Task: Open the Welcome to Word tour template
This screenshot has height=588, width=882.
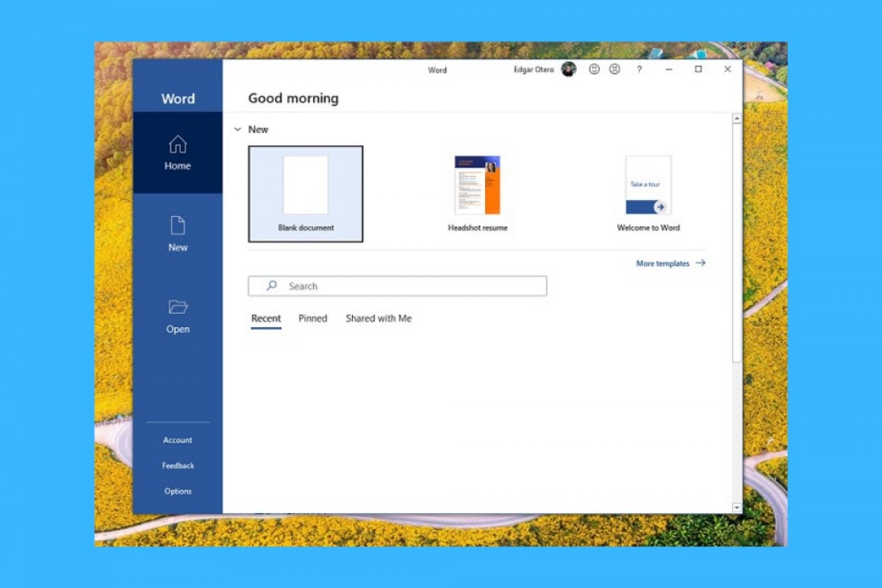Action: click(648, 194)
